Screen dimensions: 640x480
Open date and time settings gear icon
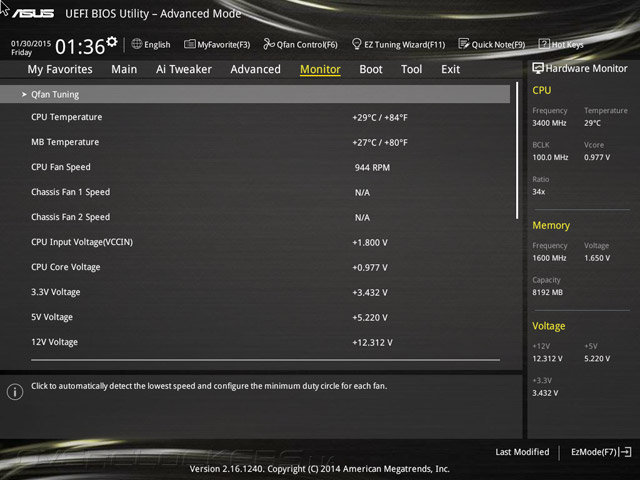coord(112,41)
